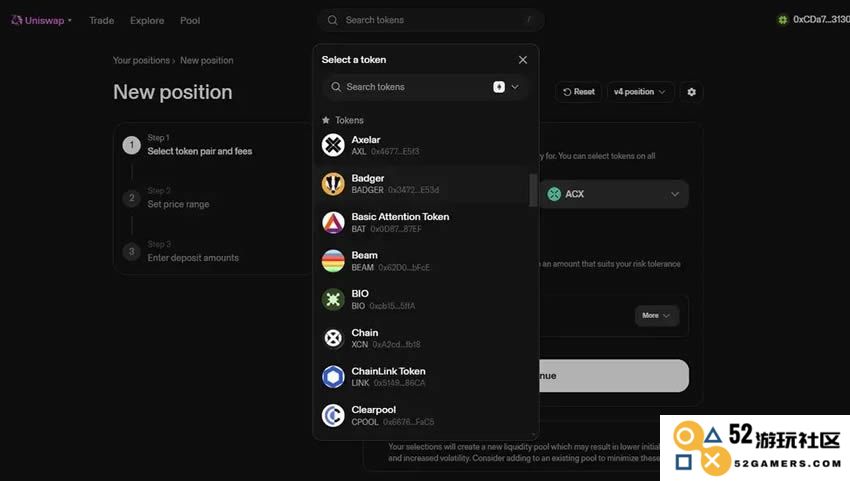Open the Trade menu

pos(101,21)
